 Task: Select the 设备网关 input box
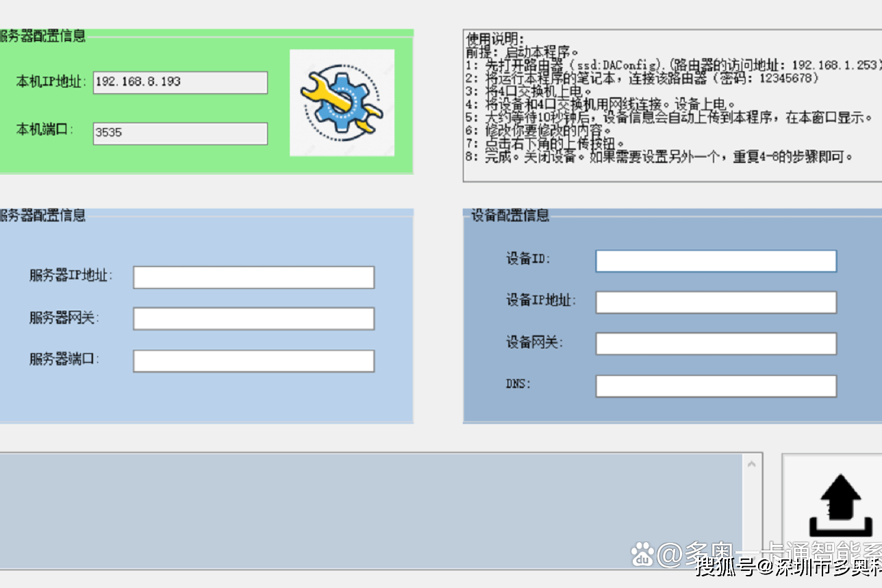[716, 344]
